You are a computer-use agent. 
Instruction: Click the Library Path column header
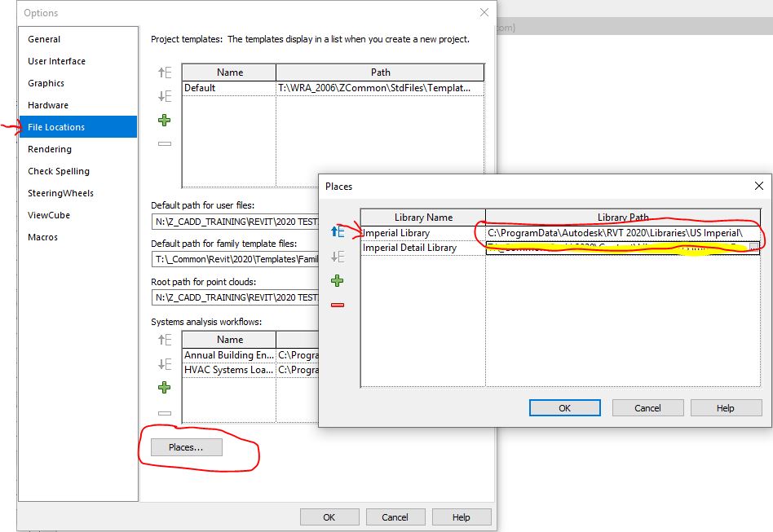click(x=623, y=218)
